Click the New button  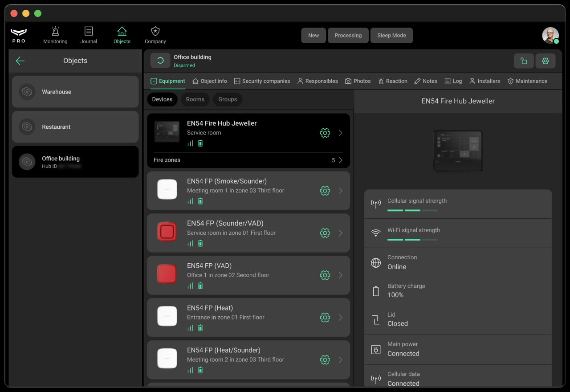313,36
